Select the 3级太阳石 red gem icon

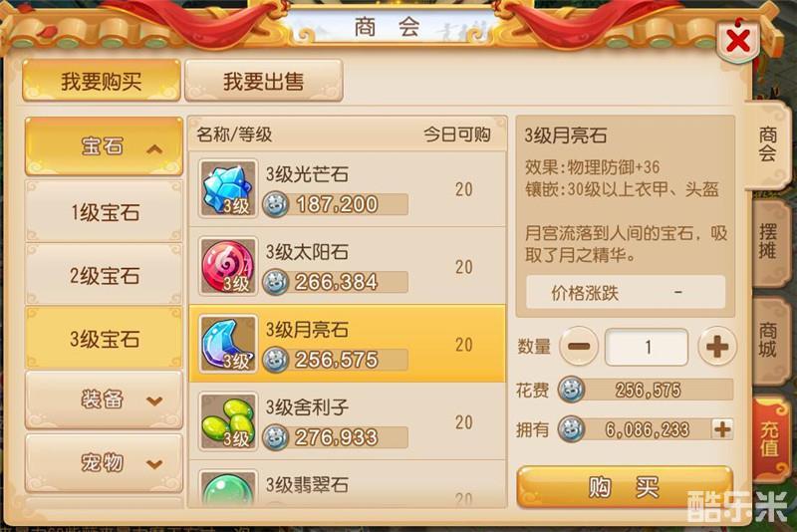[x=228, y=267]
